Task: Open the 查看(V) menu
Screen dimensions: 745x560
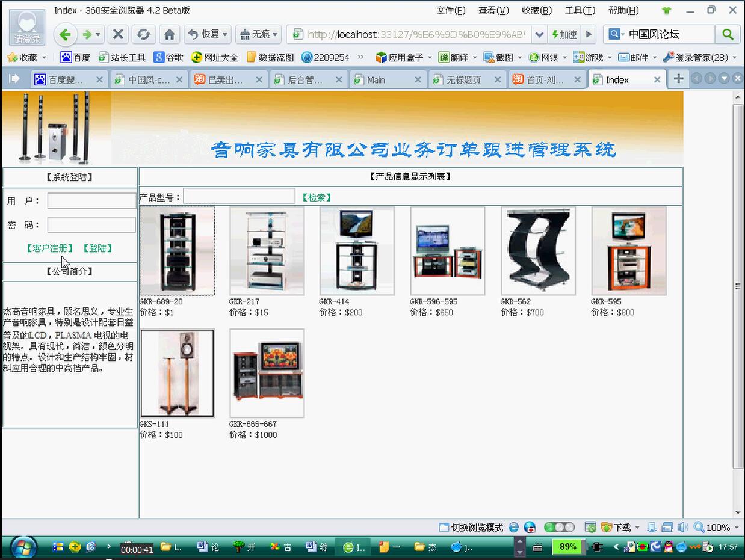Action: pyautogui.click(x=493, y=10)
